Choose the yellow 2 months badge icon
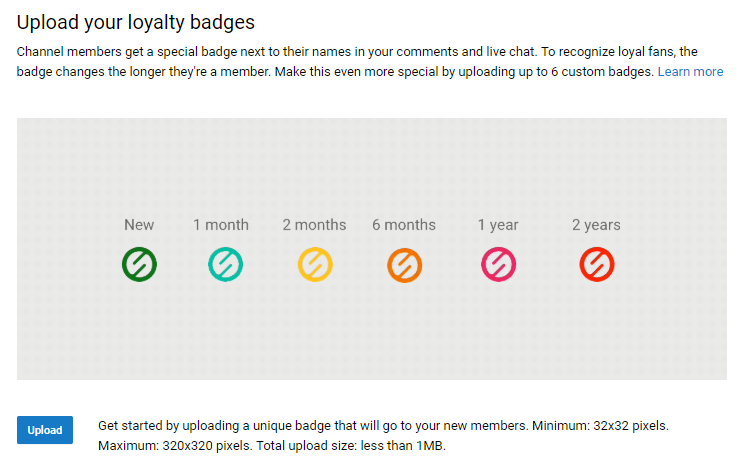The image size is (746, 468). click(315, 264)
